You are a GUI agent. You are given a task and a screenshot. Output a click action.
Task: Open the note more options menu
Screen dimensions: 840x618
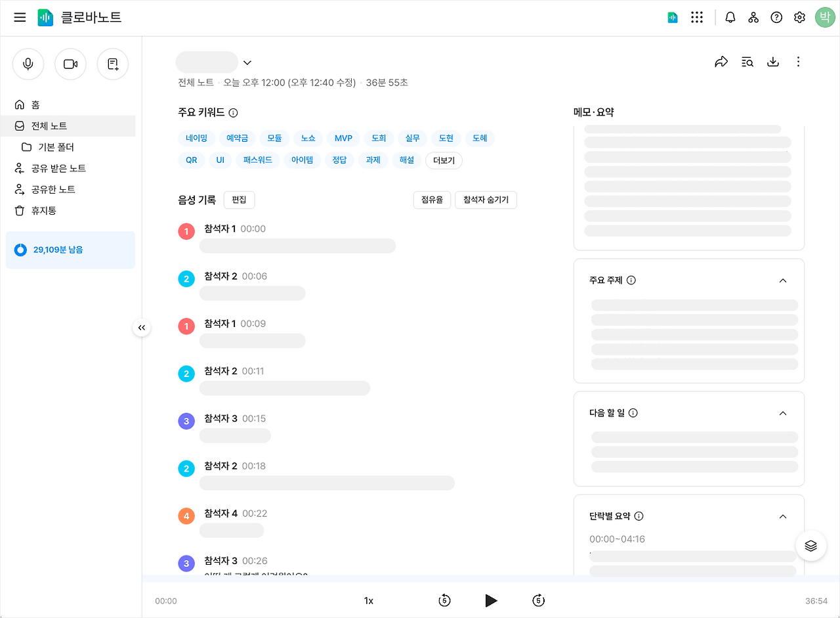pyautogui.click(x=798, y=62)
